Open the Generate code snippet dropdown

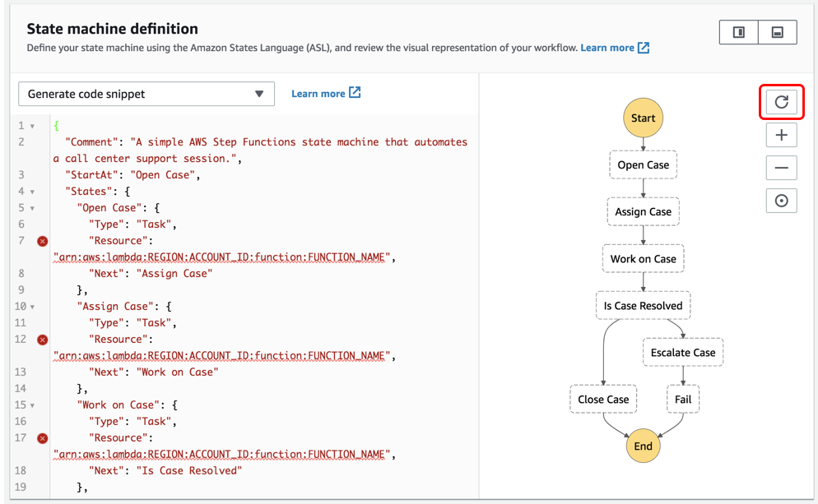pyautogui.click(x=146, y=94)
